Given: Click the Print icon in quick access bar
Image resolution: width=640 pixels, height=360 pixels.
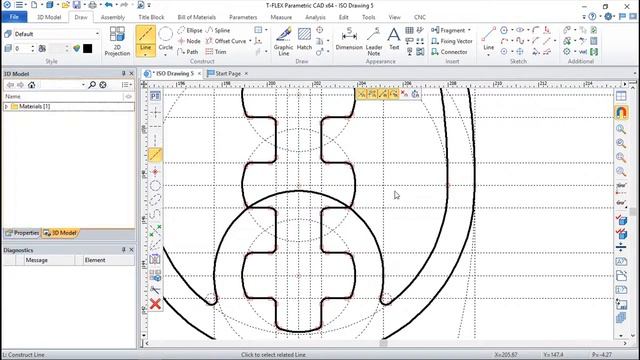Looking at the screenshot, I should pos(93,5).
